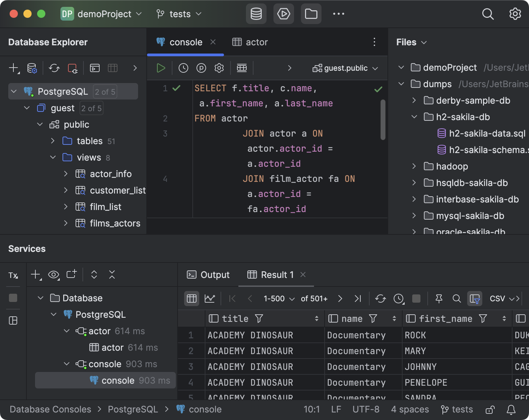The image size is (529, 420).
Task: Open the guest.public schema switcher
Action: point(345,68)
